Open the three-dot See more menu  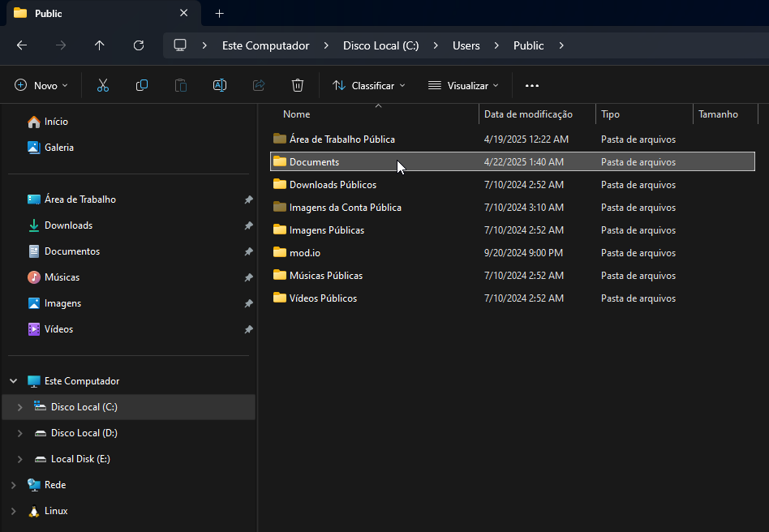pyautogui.click(x=532, y=85)
